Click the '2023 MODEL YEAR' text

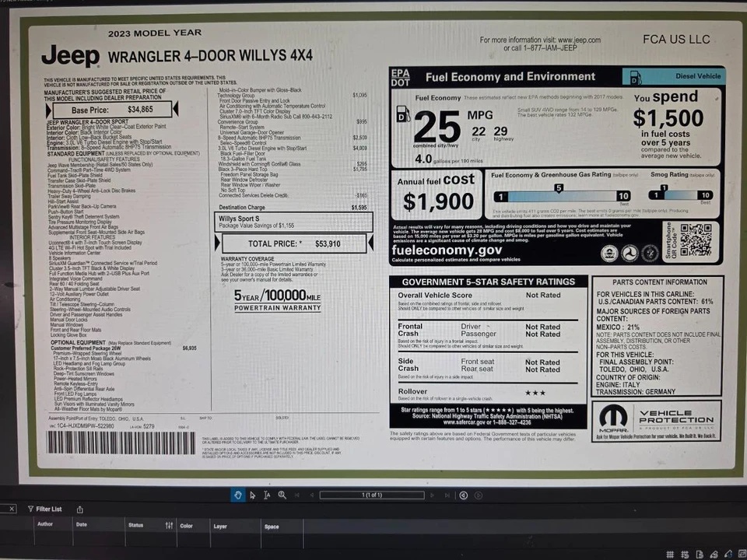155,33
